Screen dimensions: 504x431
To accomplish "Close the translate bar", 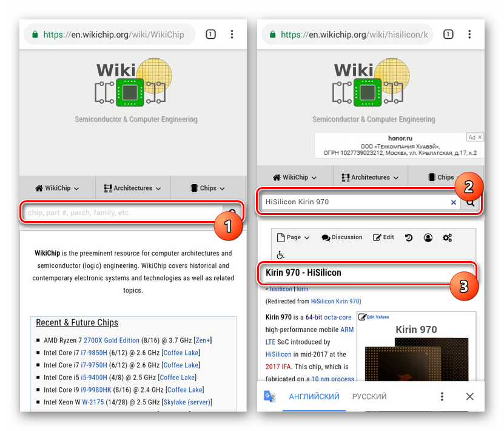I will 469,396.
